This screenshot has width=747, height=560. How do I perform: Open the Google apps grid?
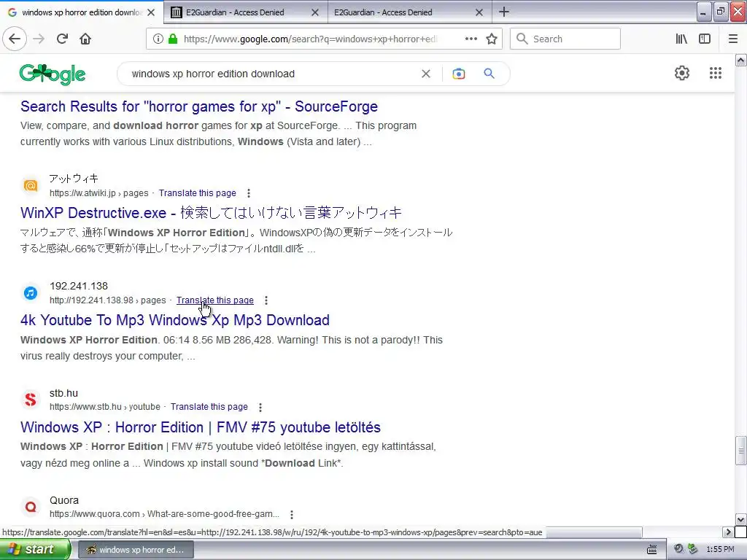[x=715, y=73]
